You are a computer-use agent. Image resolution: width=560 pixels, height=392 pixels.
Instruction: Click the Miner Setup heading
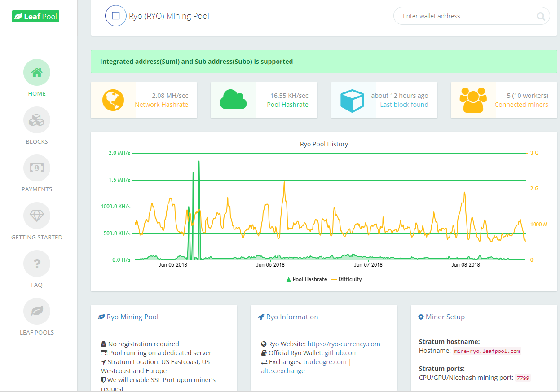(445, 317)
